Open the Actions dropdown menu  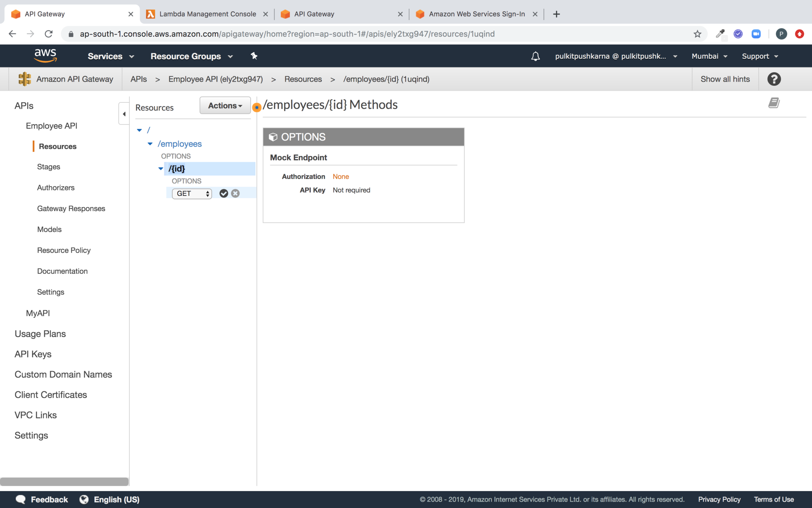225,106
